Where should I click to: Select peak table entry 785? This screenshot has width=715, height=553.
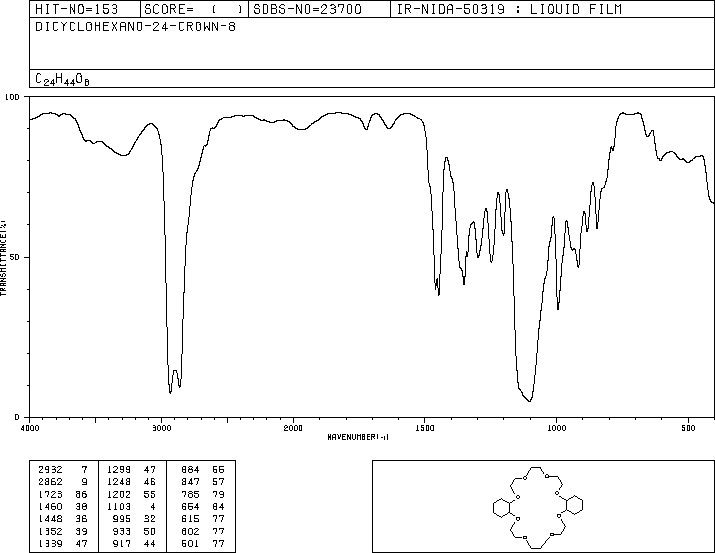click(x=190, y=494)
